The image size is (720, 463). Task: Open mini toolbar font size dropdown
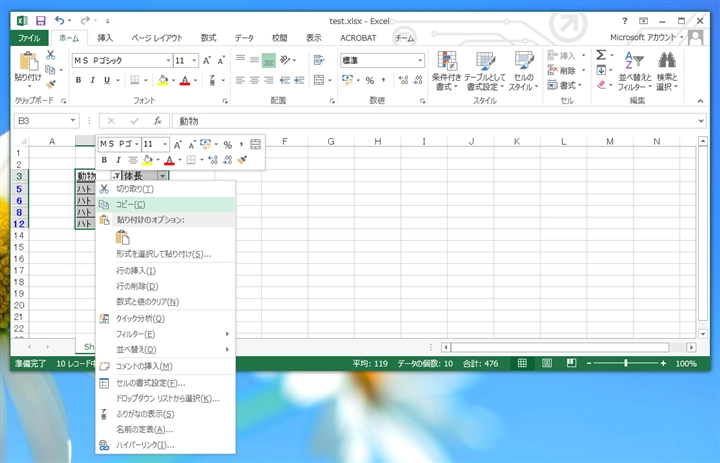coord(165,144)
